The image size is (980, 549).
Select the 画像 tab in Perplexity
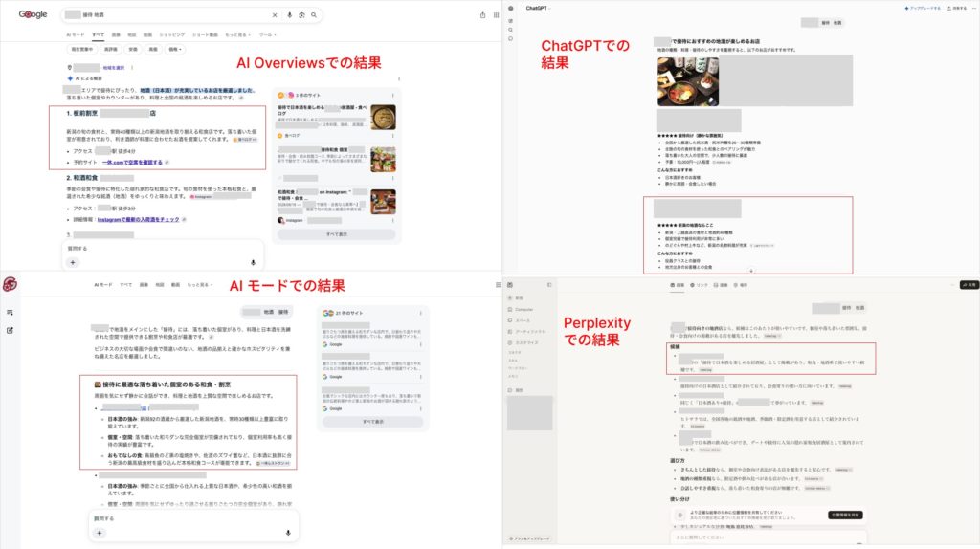point(721,285)
